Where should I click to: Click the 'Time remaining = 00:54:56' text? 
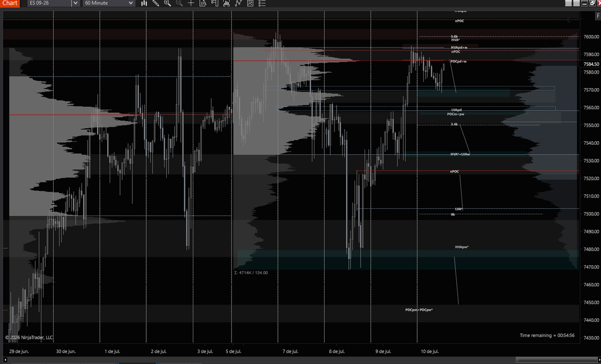[x=547, y=335]
